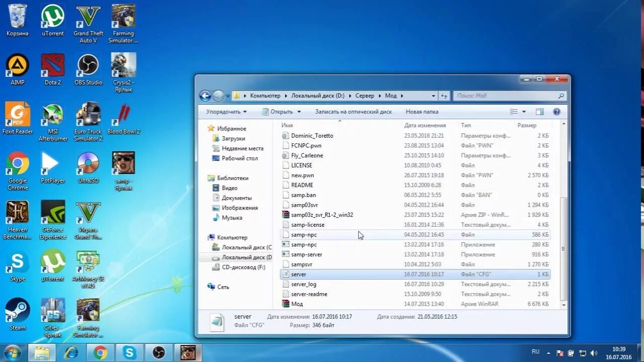644x362 pixels.
Task: Open the volume tray icon
Action: click(594, 353)
